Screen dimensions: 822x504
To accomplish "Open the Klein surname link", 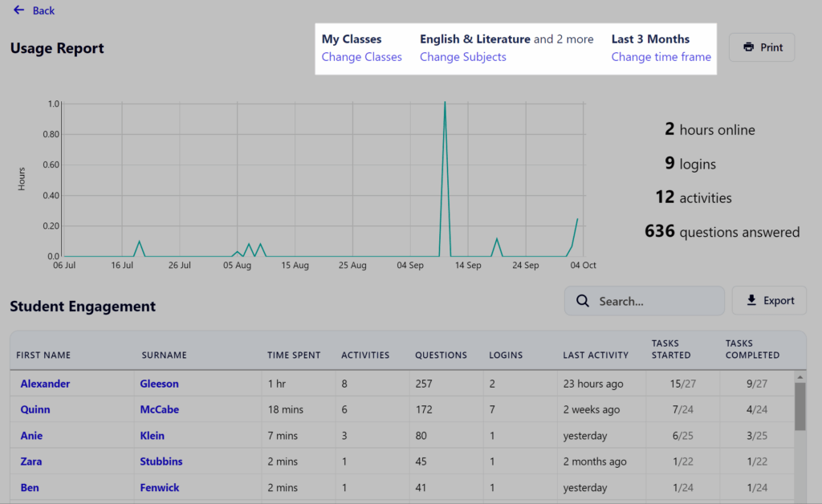I will [x=152, y=435].
